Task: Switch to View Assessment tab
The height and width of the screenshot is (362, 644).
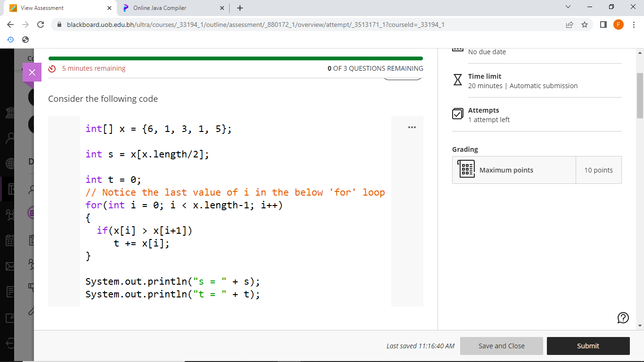Action: click(x=60, y=8)
